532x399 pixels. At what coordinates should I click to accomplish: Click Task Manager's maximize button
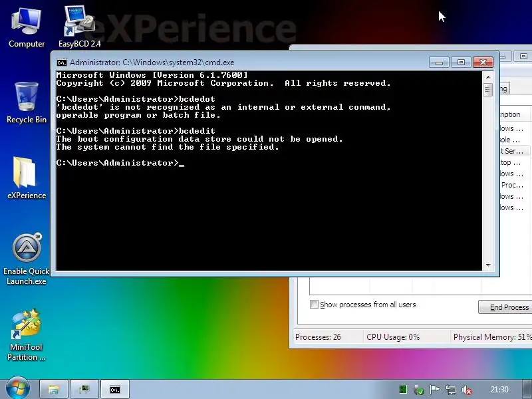(x=523, y=57)
